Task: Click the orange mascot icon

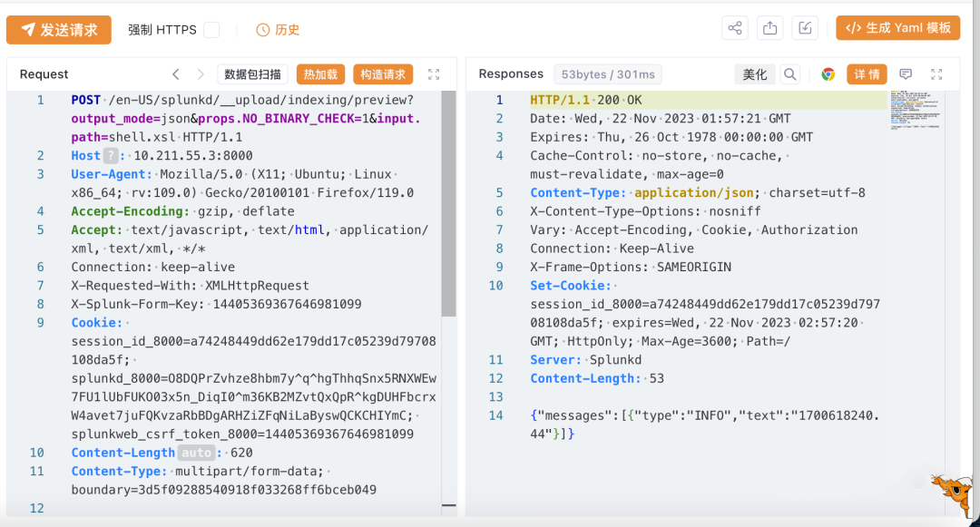Action: [954, 494]
